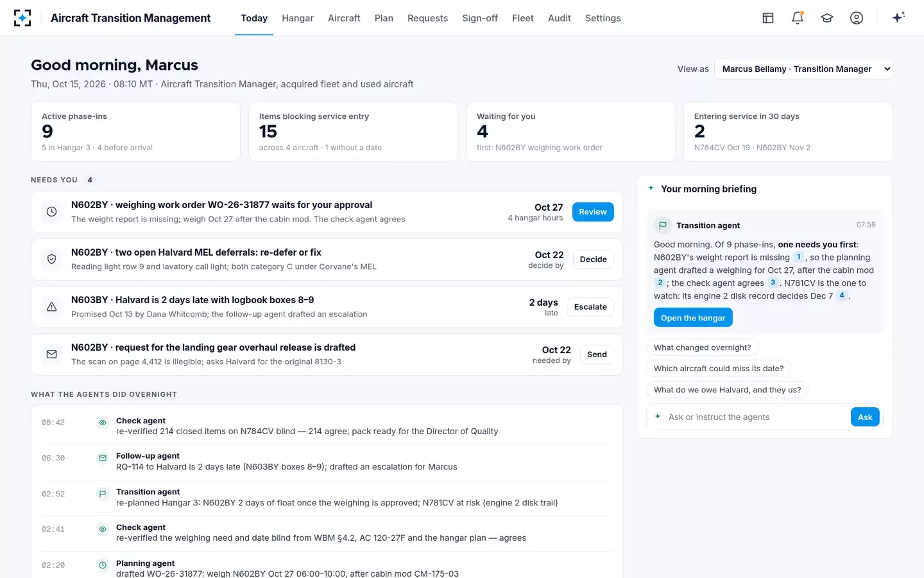Review the N602BY weighing work order
Screen dimensions: 924x578
[x=593, y=212]
